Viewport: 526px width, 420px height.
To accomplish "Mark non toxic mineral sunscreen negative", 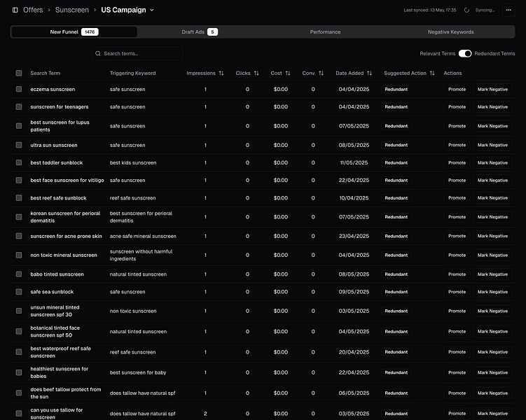I will click(x=492, y=255).
